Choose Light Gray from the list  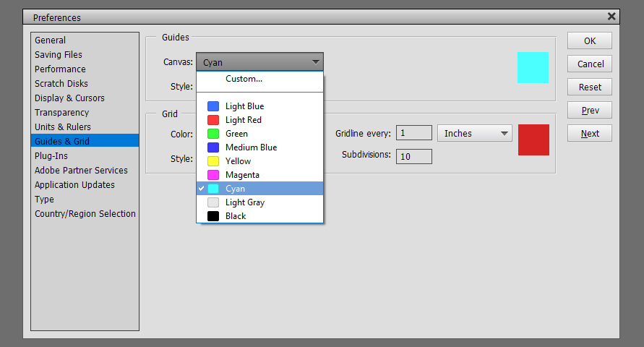(x=260, y=202)
